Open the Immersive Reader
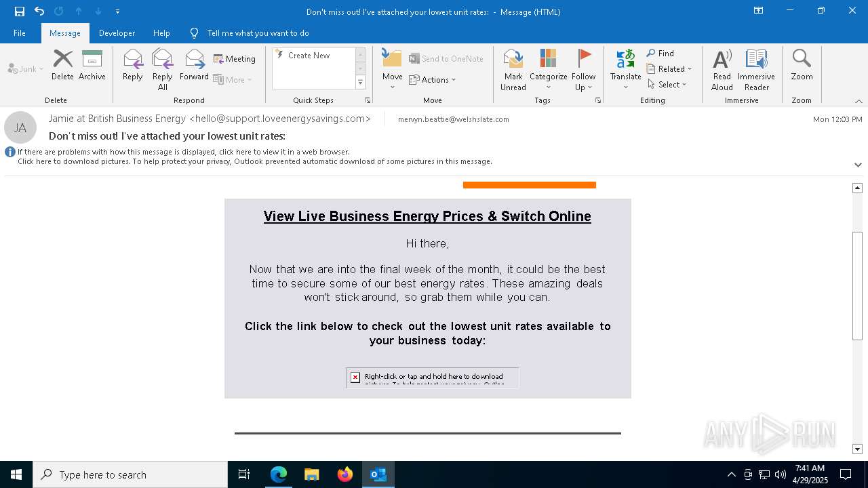The image size is (868, 488). pos(757,69)
